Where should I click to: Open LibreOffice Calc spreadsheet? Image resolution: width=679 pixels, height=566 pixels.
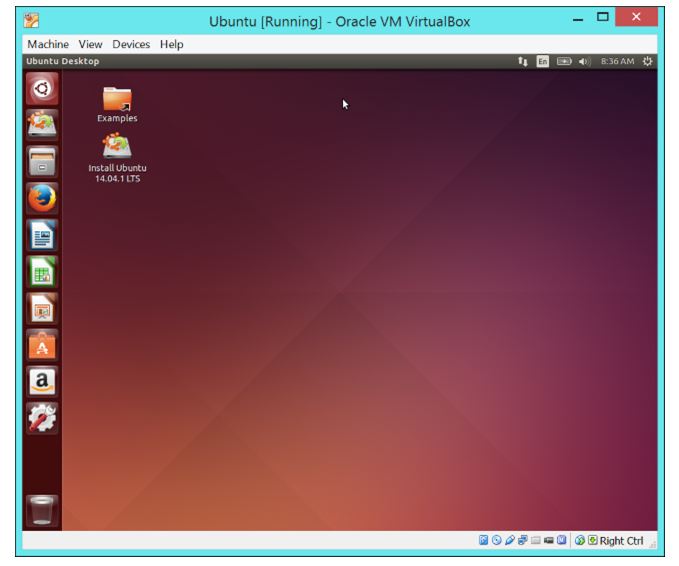[x=42, y=272]
